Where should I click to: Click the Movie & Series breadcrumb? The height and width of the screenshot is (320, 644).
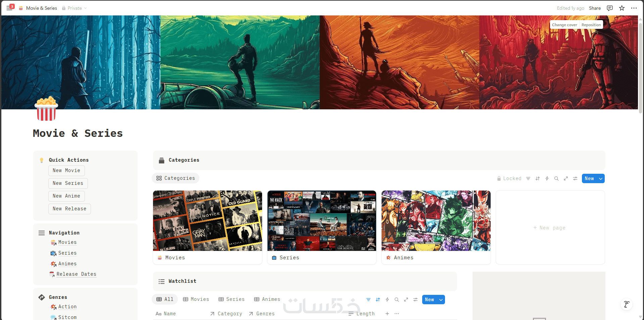point(38,8)
